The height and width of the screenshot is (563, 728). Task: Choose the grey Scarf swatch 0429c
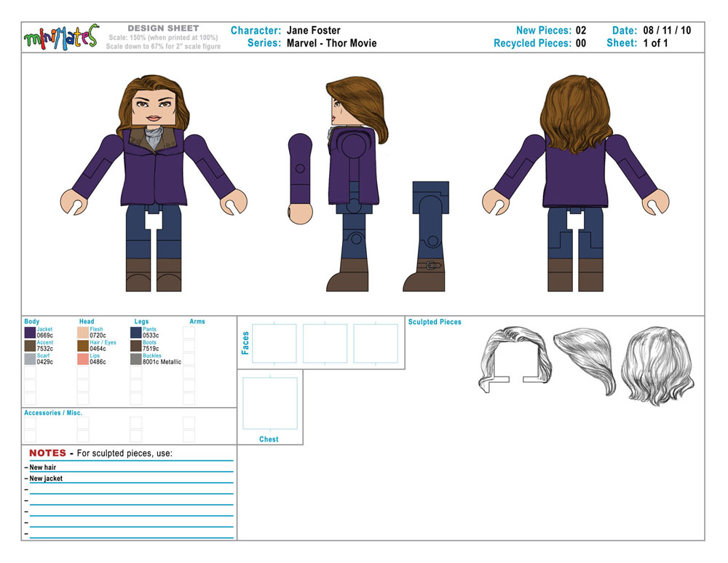(x=30, y=359)
